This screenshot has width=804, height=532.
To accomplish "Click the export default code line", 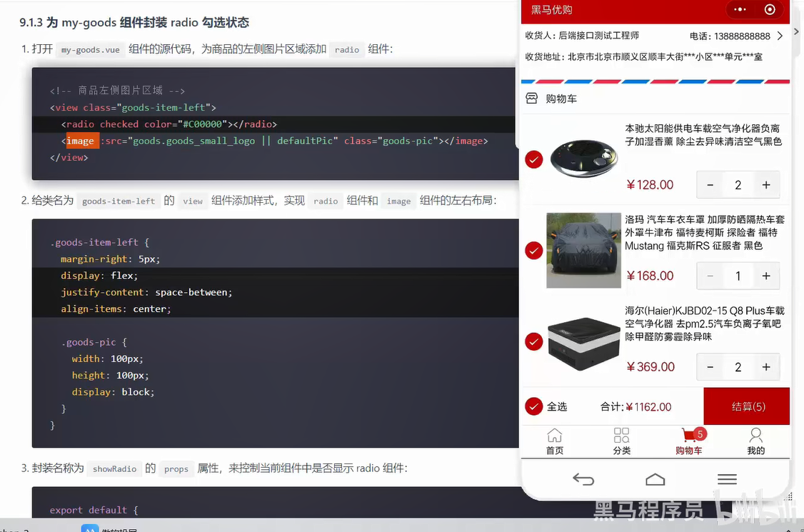I will click(94, 510).
